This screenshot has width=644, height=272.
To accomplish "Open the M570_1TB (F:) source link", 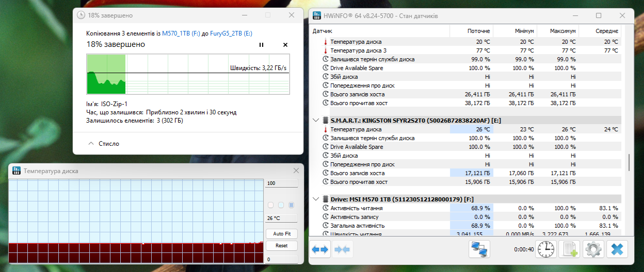I will [x=181, y=33].
